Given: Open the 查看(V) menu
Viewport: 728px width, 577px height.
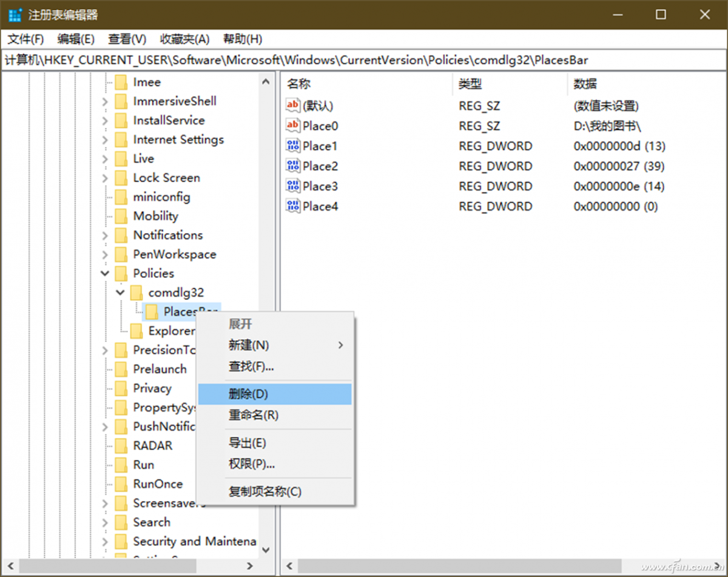Looking at the screenshot, I should [126, 39].
